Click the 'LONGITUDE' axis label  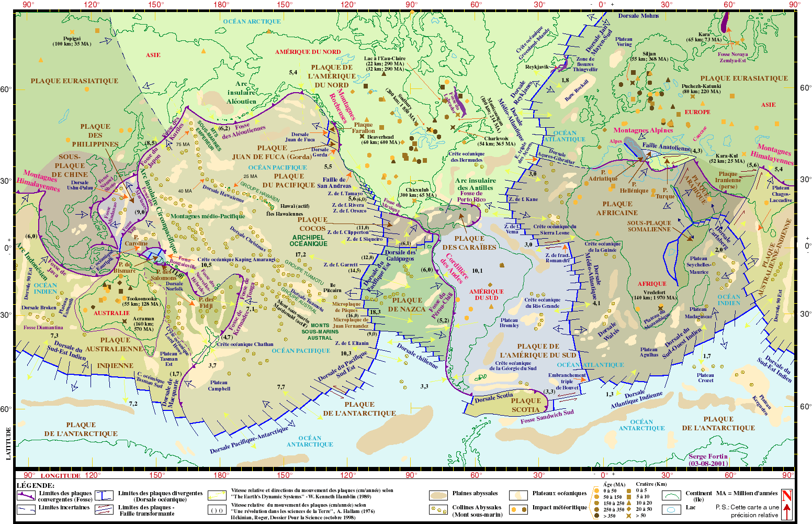(61, 476)
